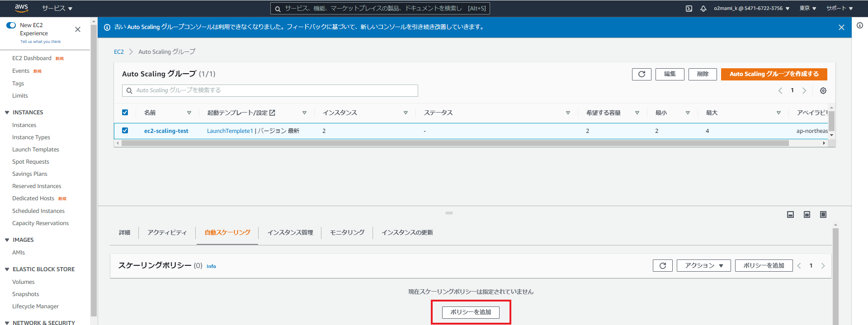
Task: Open the アクション dropdown
Action: 703,266
